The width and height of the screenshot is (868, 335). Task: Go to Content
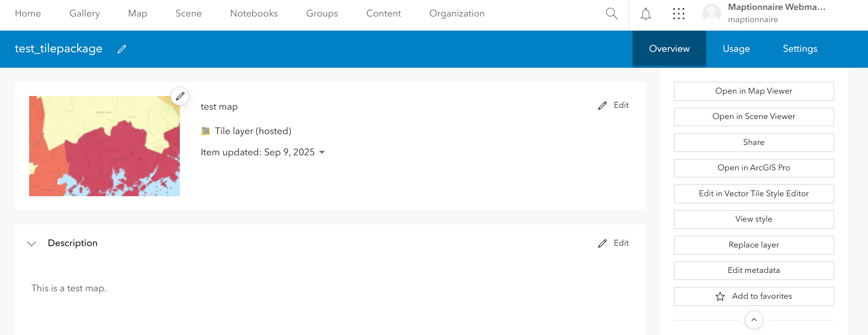[x=384, y=14]
